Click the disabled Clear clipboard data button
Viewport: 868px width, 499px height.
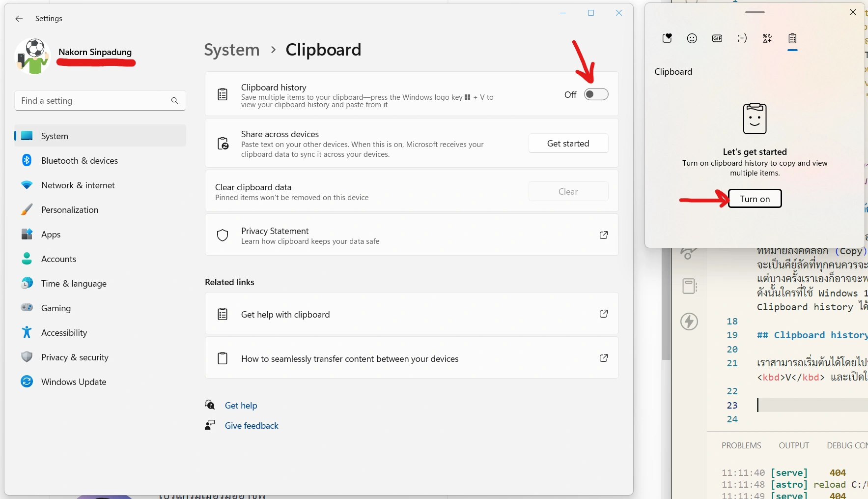point(568,192)
